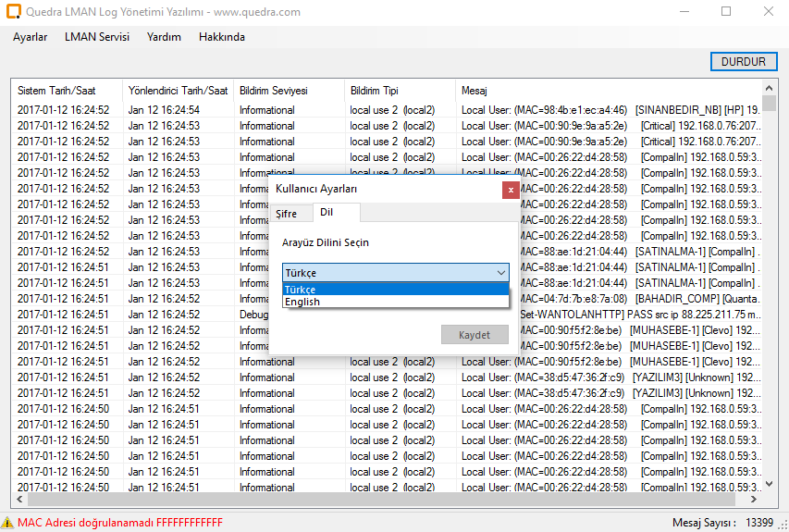Open the Ayarlar menu
789x532 pixels.
point(31,37)
